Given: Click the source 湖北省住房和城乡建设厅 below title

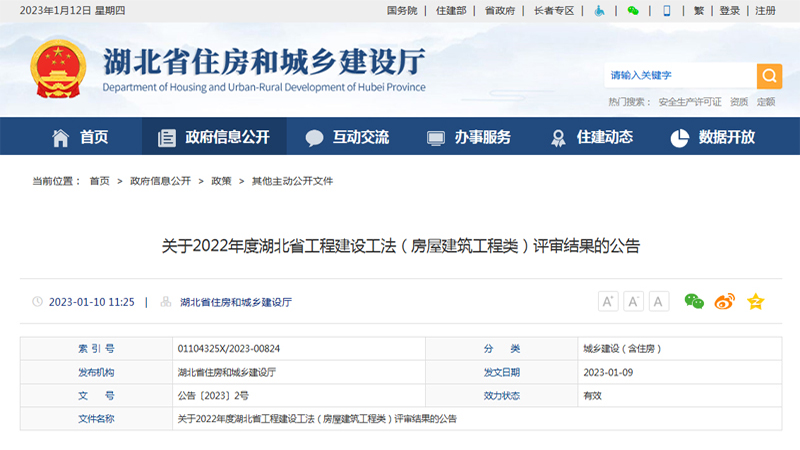Looking at the screenshot, I should (236, 302).
